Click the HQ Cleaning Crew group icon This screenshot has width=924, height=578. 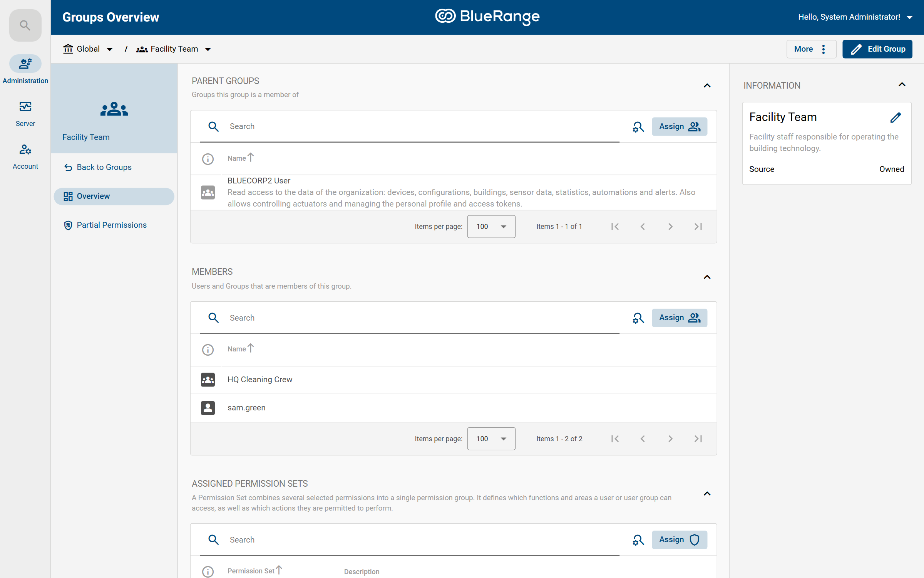click(x=208, y=380)
